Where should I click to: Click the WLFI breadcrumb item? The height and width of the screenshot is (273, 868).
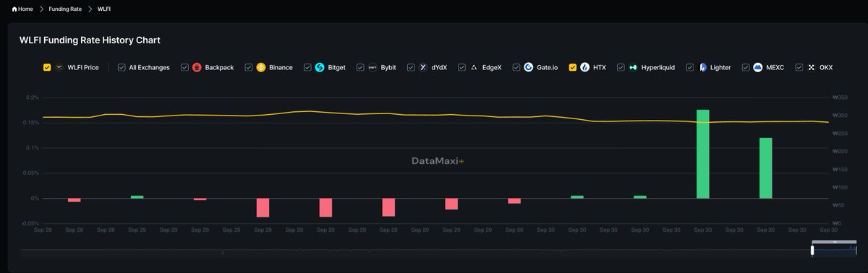(x=104, y=9)
